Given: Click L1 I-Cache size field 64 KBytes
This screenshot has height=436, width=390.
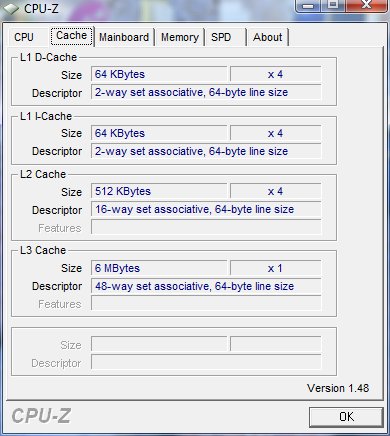Looking at the screenshot, I should [x=159, y=133].
